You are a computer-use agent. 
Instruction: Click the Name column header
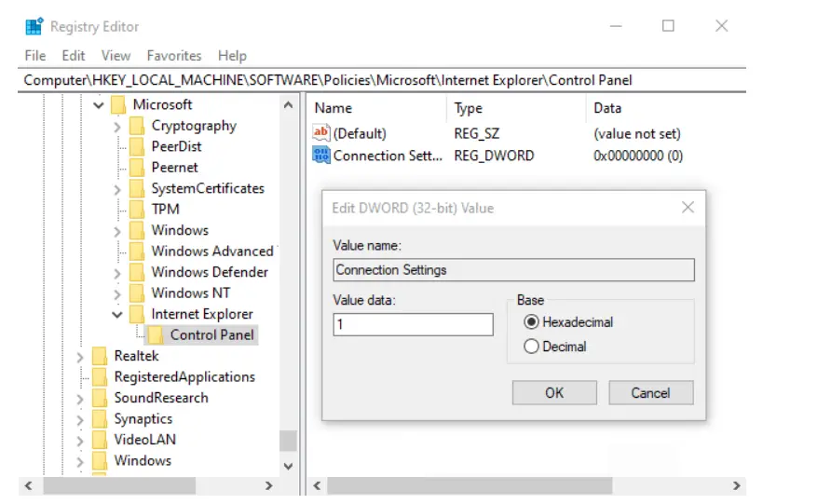[x=376, y=108]
